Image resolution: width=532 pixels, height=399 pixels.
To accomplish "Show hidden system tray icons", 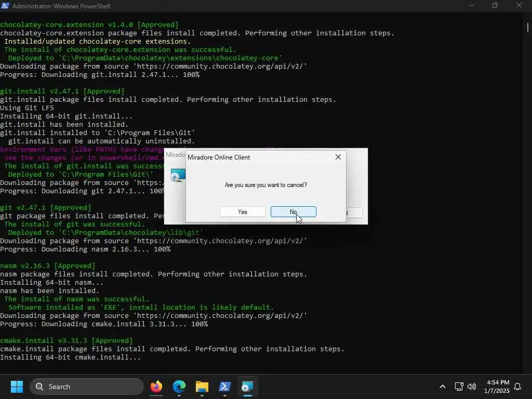I will tap(443, 387).
